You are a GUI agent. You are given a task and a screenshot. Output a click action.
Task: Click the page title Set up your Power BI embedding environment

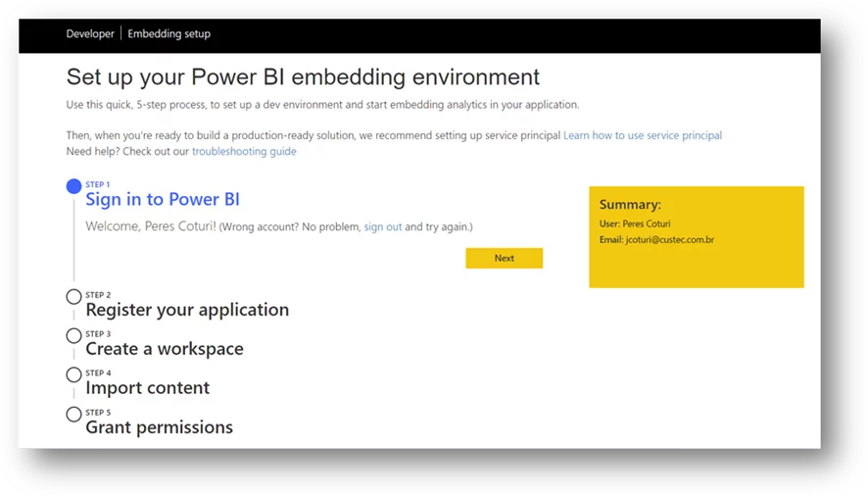click(303, 77)
